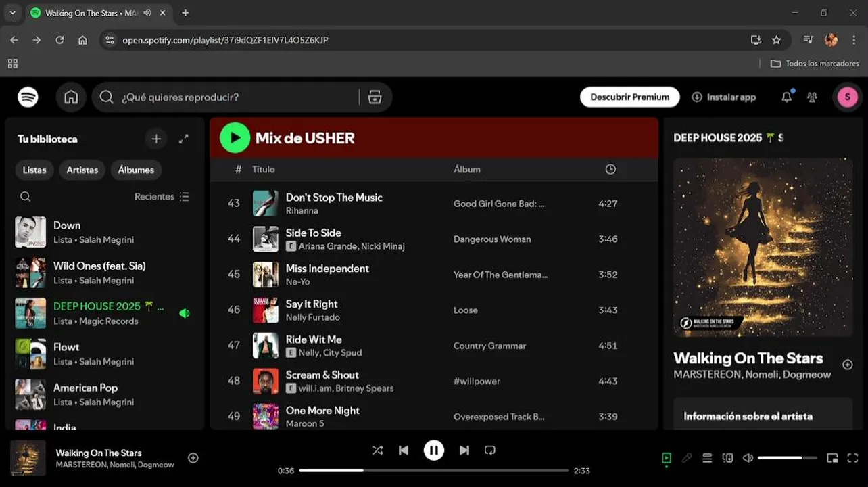Open the Down playlist in library
Screen dimensions: 868x487
click(x=103, y=232)
